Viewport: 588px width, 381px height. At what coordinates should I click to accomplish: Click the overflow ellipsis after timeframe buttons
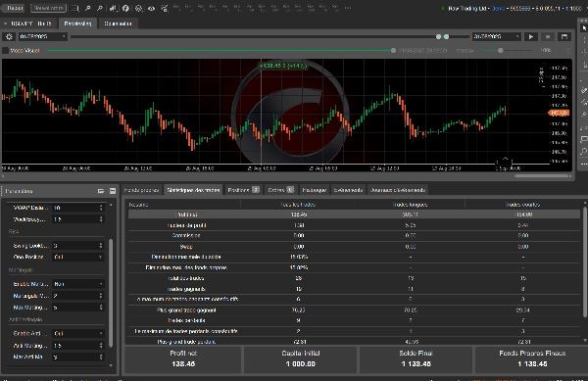348,8
